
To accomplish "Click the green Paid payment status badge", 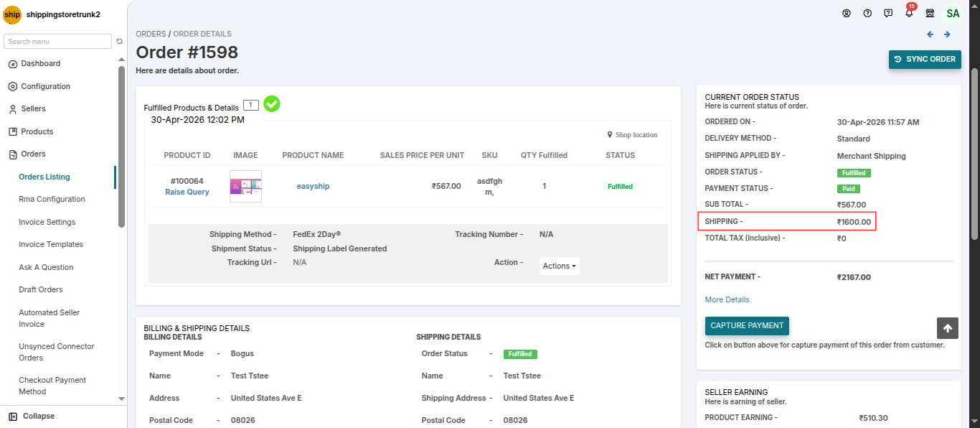I will [848, 189].
